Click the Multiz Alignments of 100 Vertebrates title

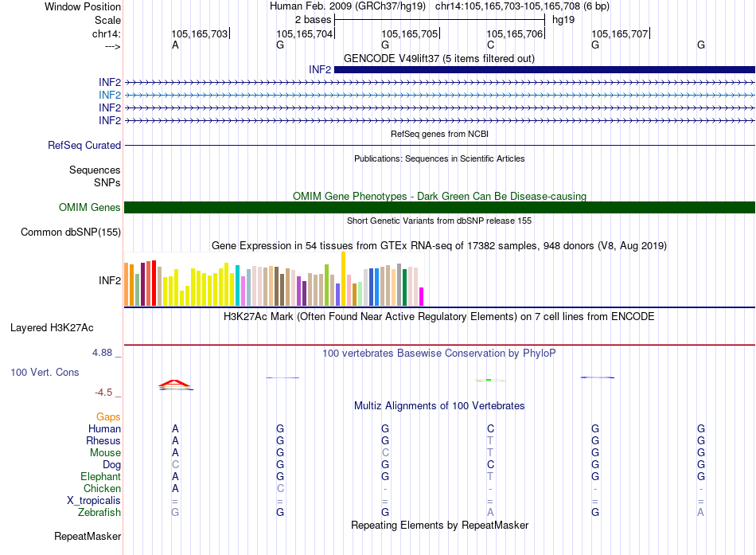[x=439, y=406]
